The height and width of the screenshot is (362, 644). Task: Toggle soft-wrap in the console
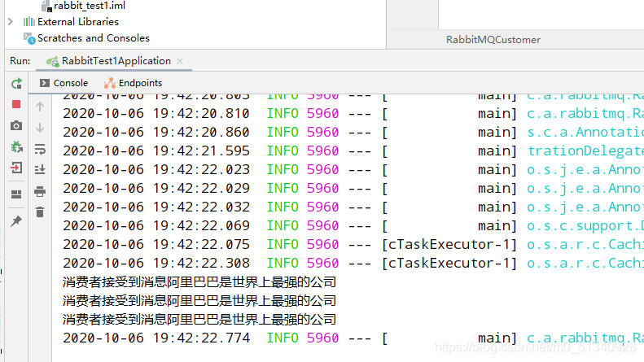pyautogui.click(x=40, y=149)
